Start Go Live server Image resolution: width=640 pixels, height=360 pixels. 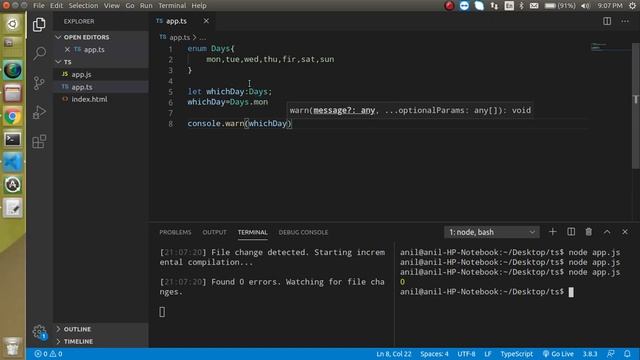click(x=558, y=354)
